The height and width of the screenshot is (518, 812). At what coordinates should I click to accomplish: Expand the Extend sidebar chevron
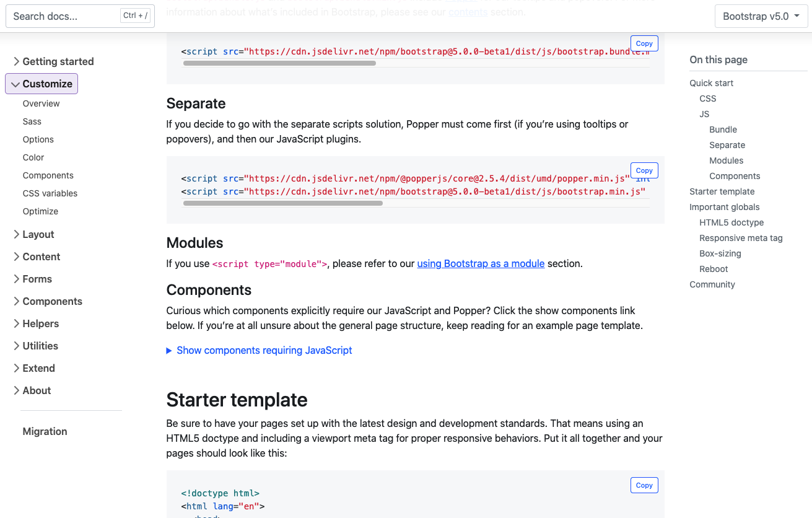click(x=17, y=368)
